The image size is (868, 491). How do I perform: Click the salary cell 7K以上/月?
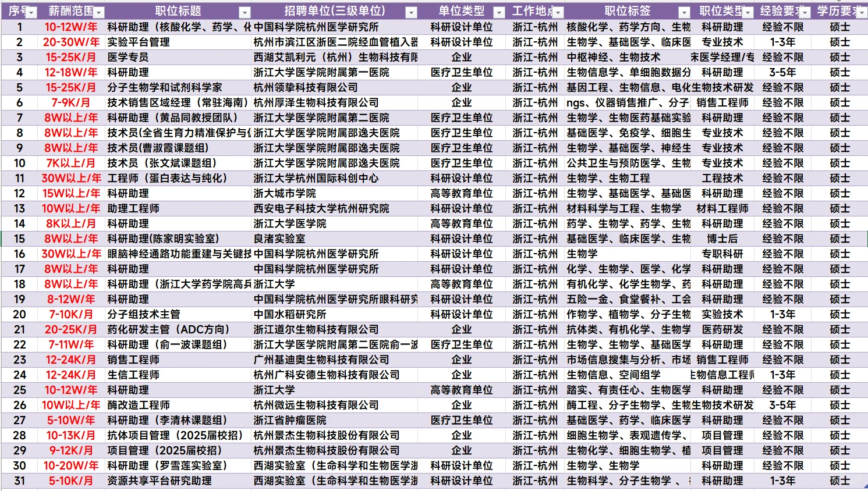(x=71, y=163)
